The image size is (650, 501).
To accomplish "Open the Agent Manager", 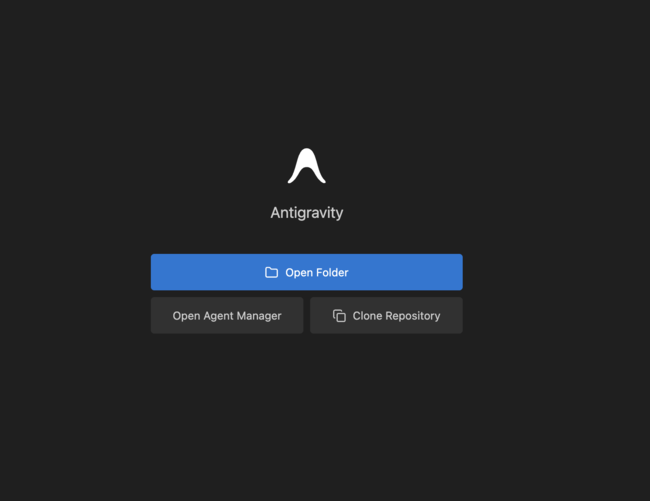I will point(227,316).
